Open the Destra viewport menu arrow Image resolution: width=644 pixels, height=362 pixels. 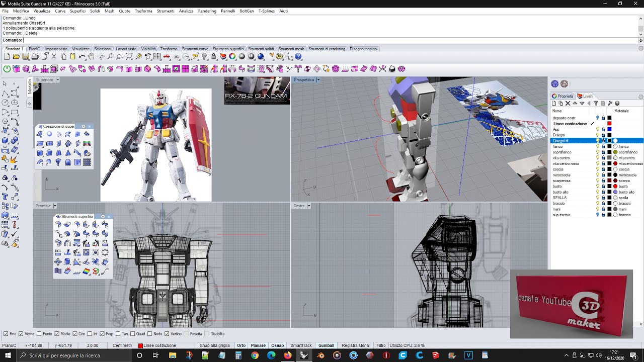pyautogui.click(x=308, y=206)
